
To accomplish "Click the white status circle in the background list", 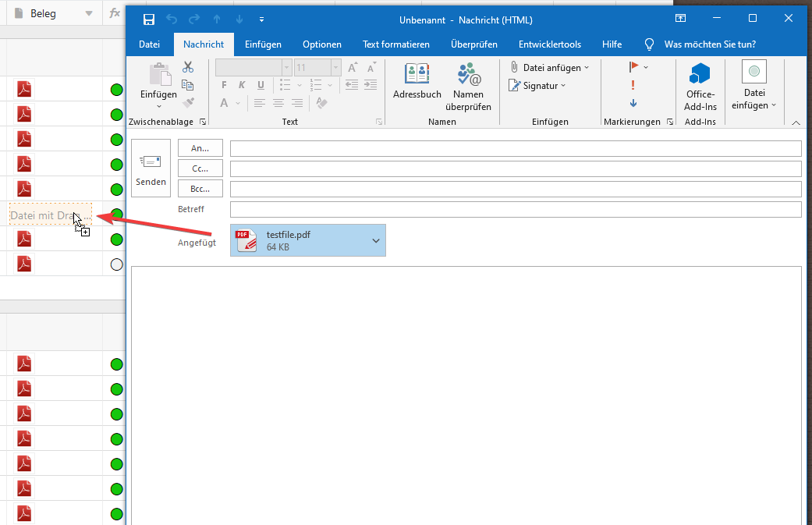I will [116, 264].
